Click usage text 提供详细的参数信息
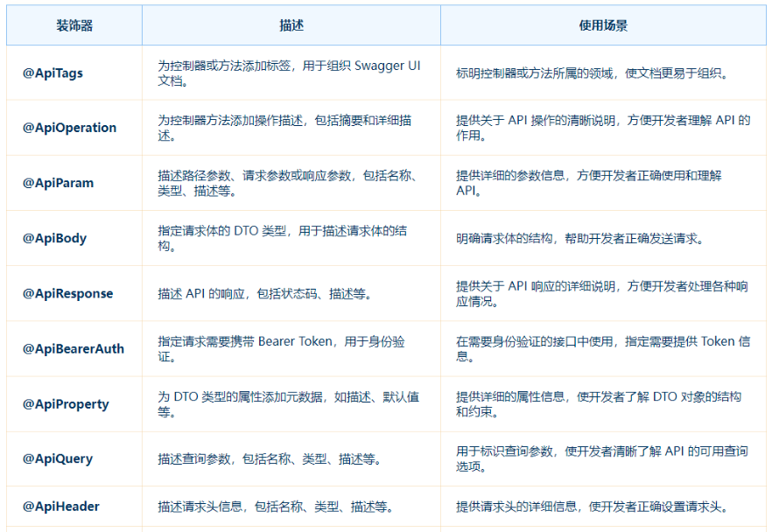 tap(589, 183)
